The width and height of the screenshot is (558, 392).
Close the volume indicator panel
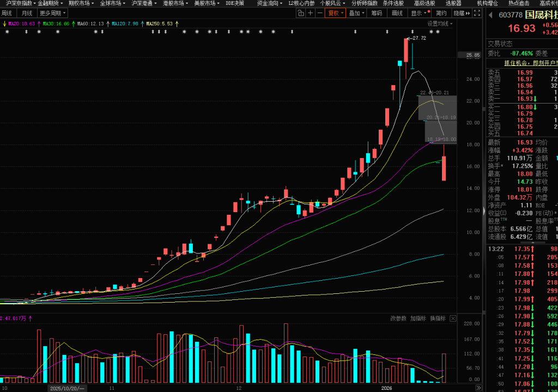(453, 318)
